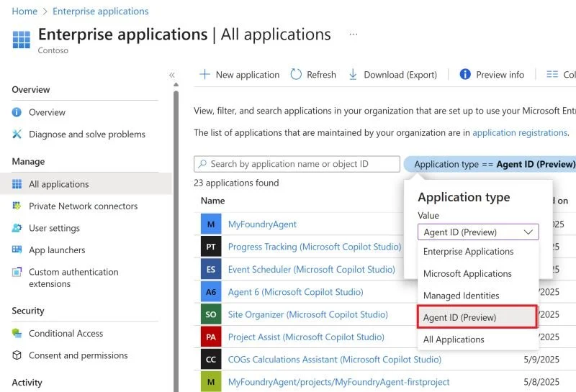576x392 pixels.
Task: Open the more options ellipsis in header
Action: tap(354, 34)
